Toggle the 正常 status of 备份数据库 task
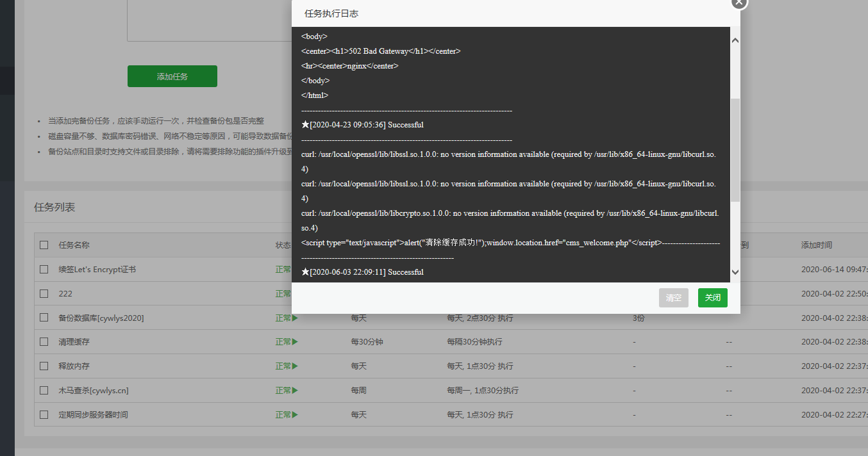 (x=287, y=318)
